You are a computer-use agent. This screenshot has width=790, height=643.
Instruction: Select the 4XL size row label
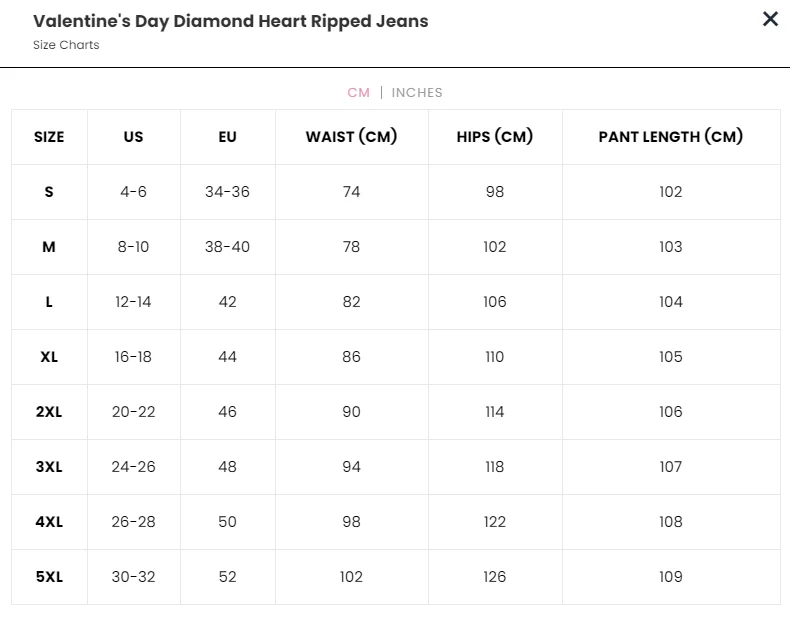49,522
